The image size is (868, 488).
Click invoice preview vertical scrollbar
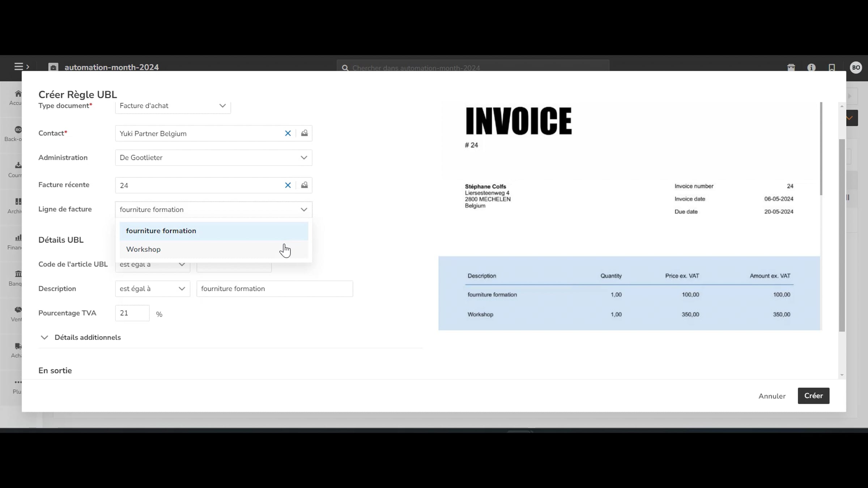[821, 148]
